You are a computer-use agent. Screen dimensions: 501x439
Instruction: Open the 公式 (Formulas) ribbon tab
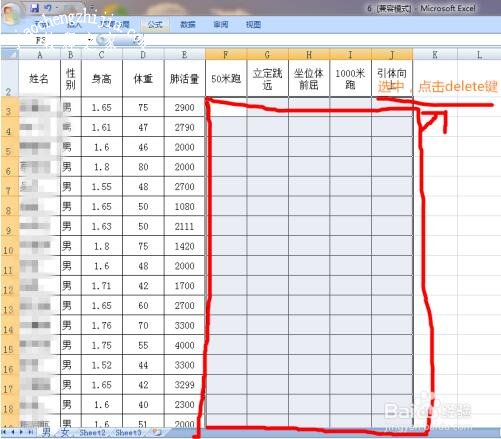tap(155, 24)
